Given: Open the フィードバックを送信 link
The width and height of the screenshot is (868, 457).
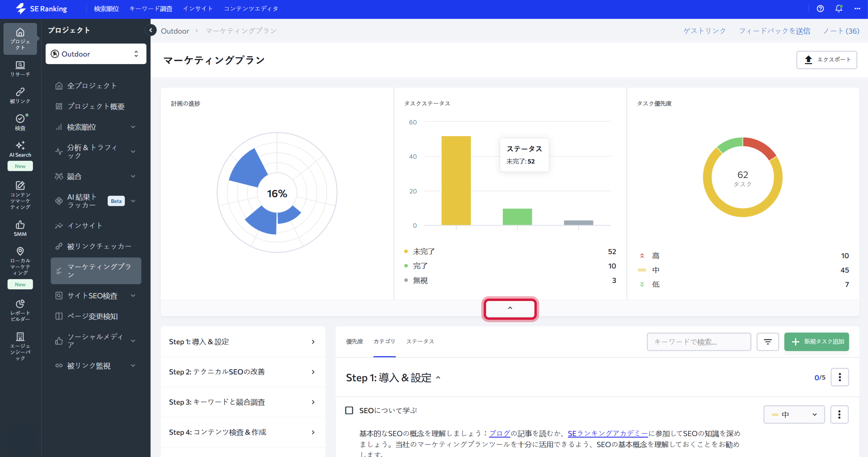Looking at the screenshot, I should [775, 31].
